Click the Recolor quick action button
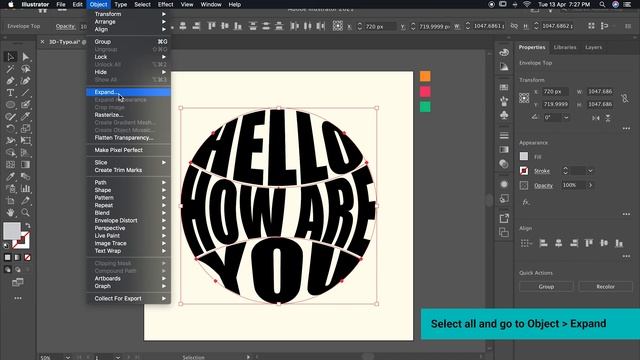The height and width of the screenshot is (360, 640). point(606,287)
